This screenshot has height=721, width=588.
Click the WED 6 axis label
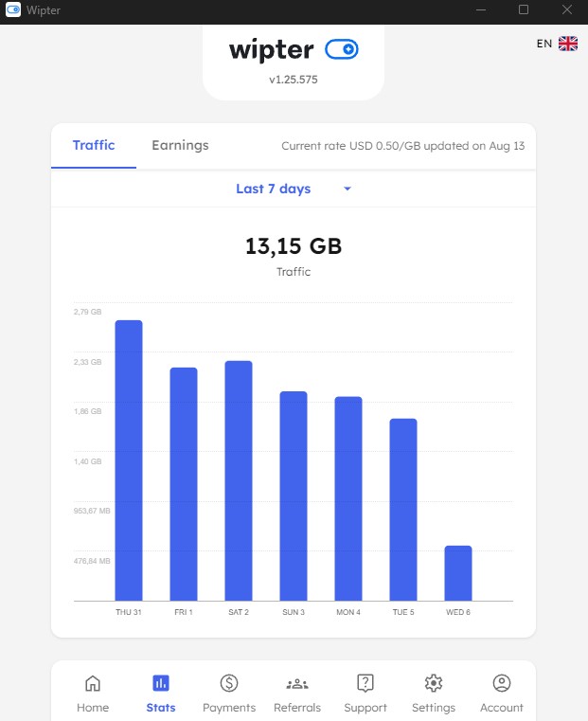(x=458, y=612)
